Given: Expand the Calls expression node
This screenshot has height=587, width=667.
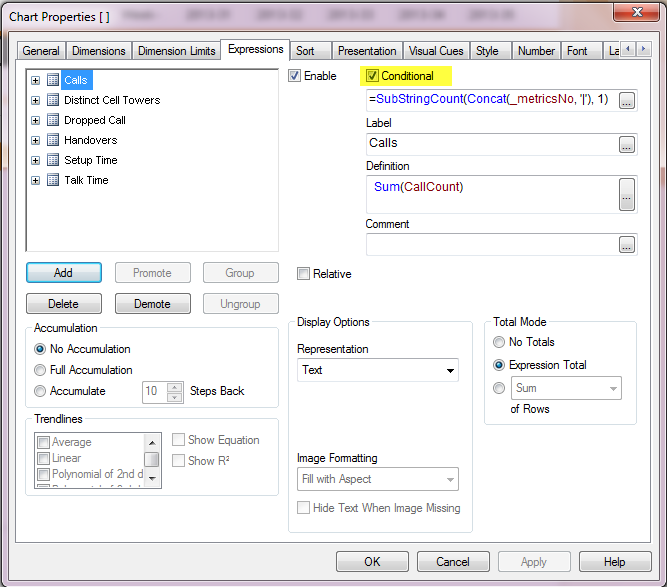Looking at the screenshot, I should click(x=36, y=80).
